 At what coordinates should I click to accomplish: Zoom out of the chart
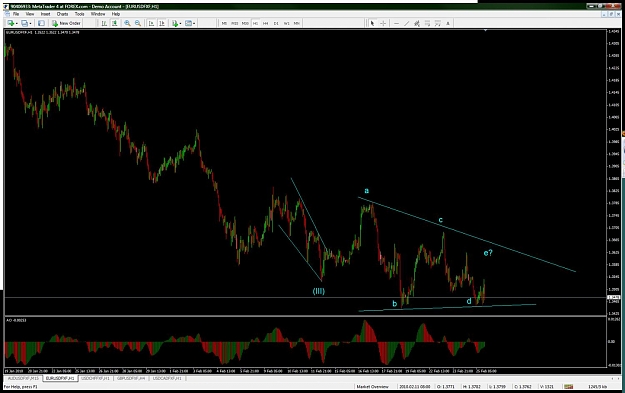138,23
